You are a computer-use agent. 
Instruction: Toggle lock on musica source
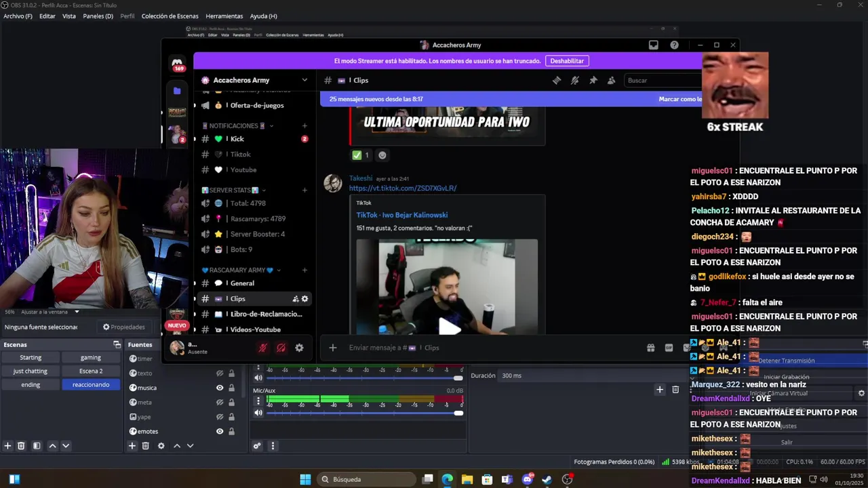point(231,388)
